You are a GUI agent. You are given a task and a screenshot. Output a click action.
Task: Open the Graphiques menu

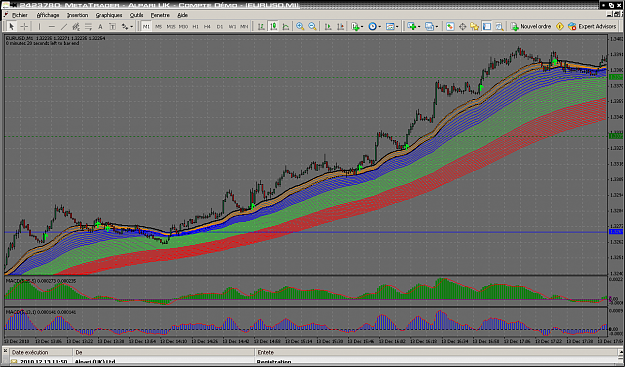(x=109, y=15)
